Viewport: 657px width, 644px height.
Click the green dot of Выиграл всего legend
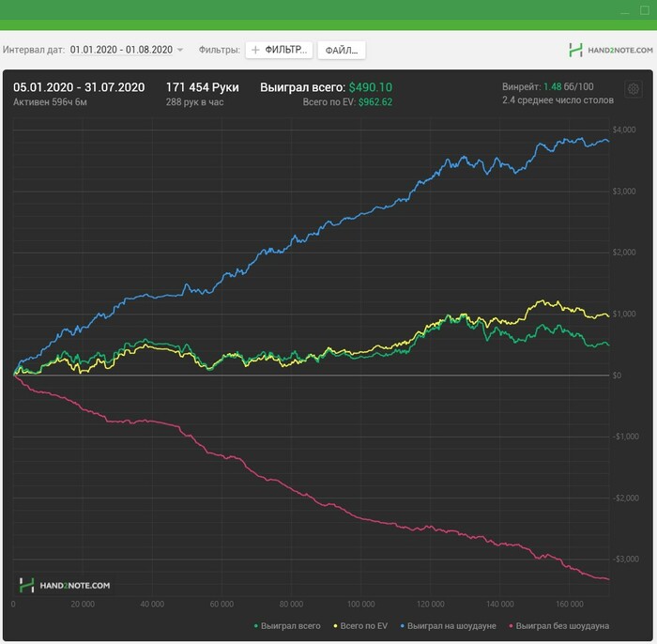(256, 626)
